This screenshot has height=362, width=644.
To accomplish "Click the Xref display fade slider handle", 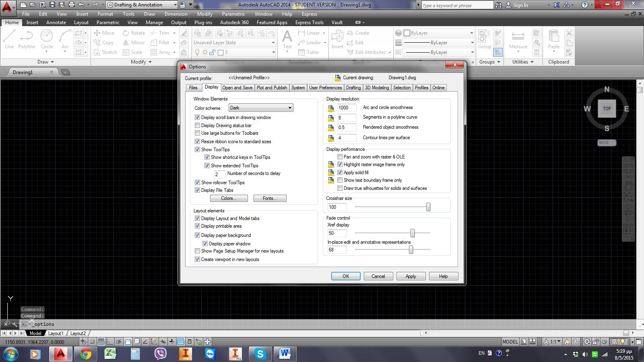I will 413,233.
